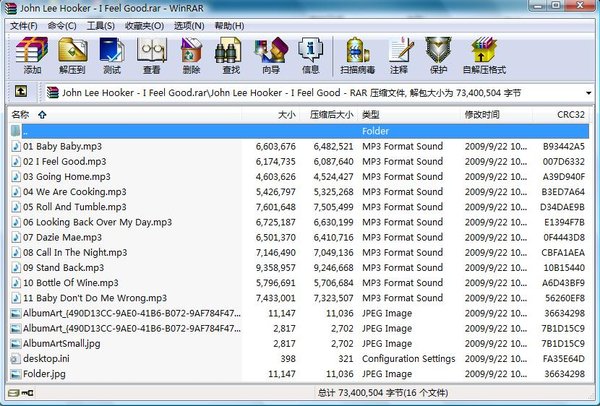Open the 选项(N) menu
600x406 pixels.
click(189, 26)
